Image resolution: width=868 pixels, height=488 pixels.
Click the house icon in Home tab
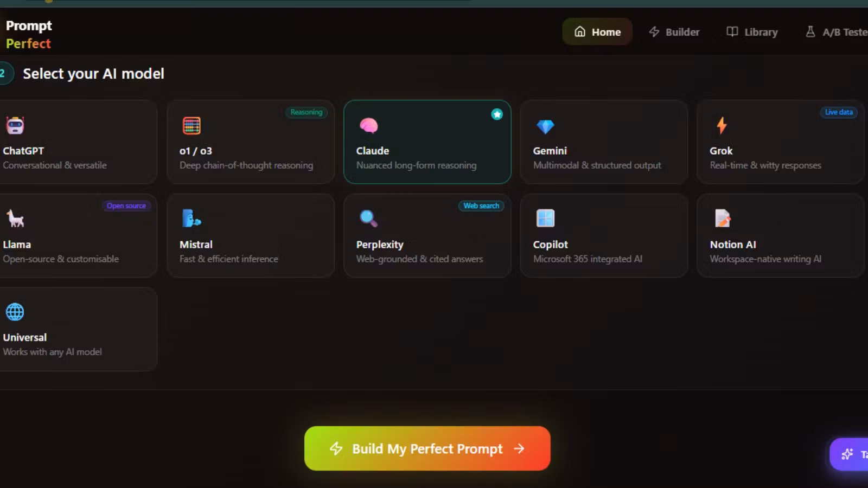(x=580, y=31)
